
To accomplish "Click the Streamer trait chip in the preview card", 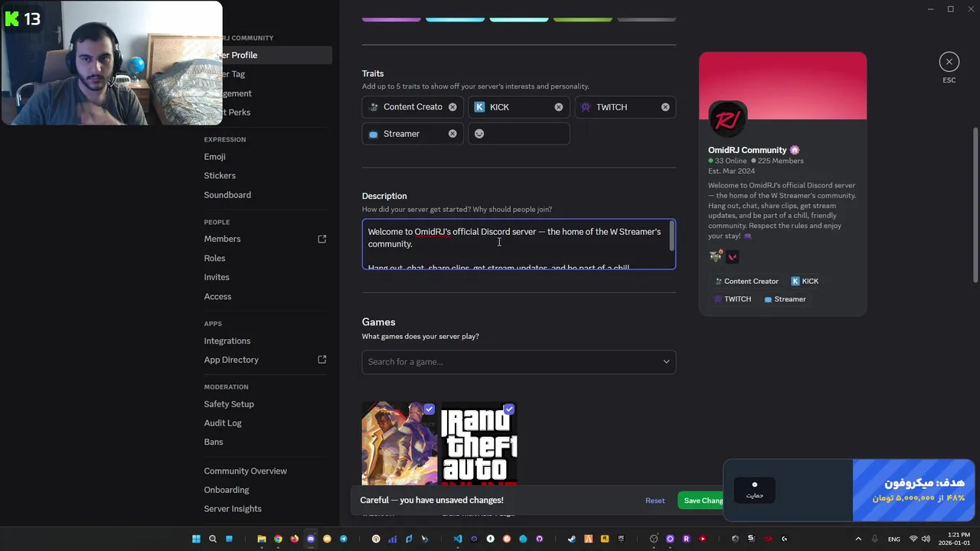I will 785,299.
